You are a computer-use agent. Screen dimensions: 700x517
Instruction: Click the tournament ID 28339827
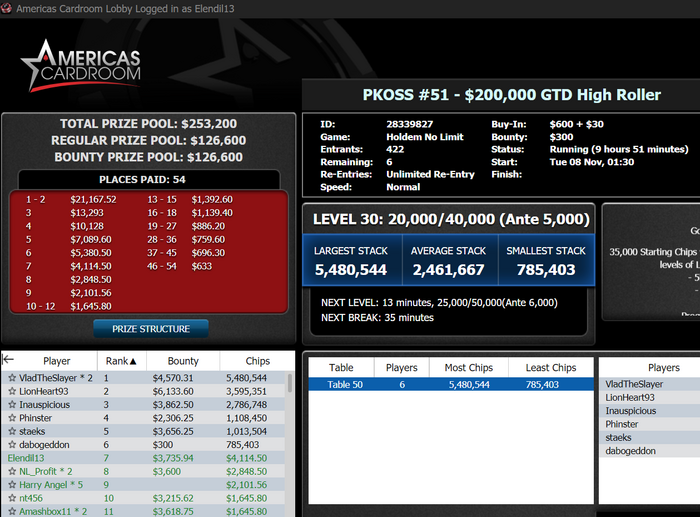click(x=409, y=124)
